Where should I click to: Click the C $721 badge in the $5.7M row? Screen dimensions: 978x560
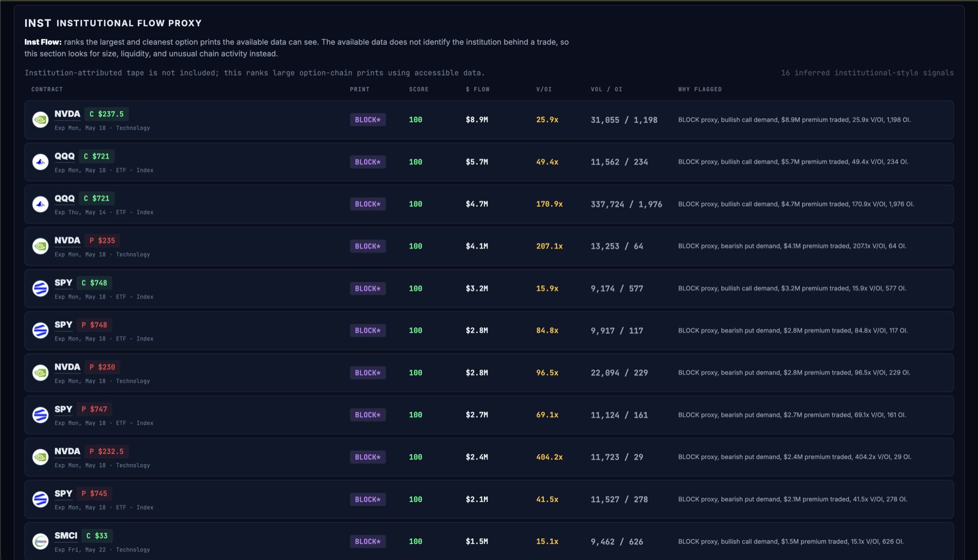click(97, 156)
